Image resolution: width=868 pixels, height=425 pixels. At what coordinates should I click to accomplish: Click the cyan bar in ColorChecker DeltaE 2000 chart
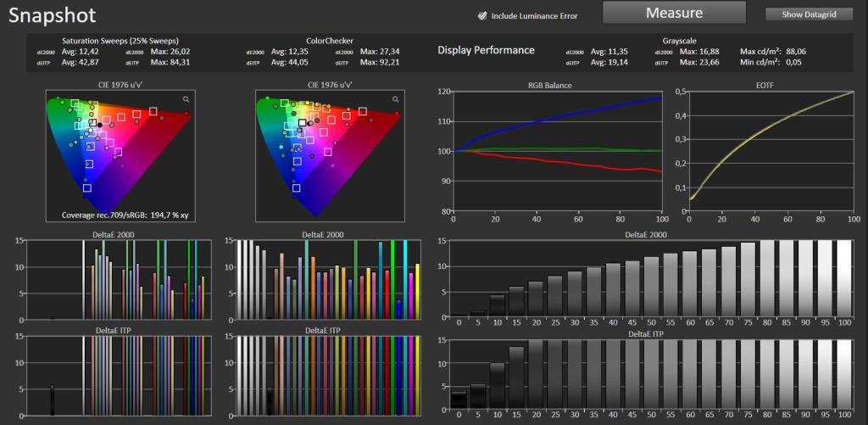(406, 280)
